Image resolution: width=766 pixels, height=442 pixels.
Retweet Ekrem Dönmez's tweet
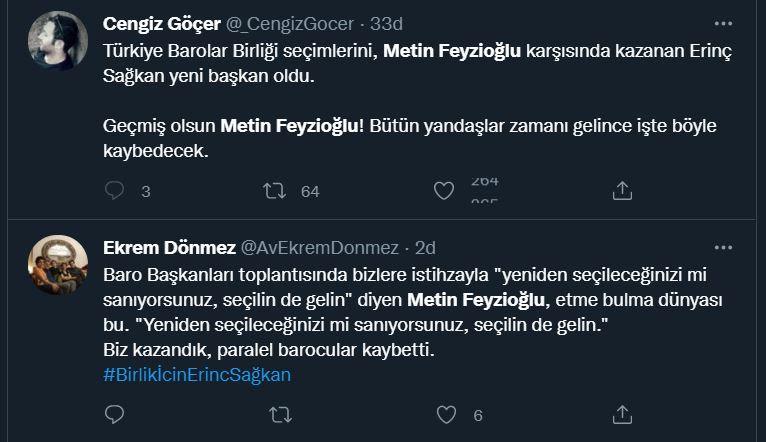(281, 414)
